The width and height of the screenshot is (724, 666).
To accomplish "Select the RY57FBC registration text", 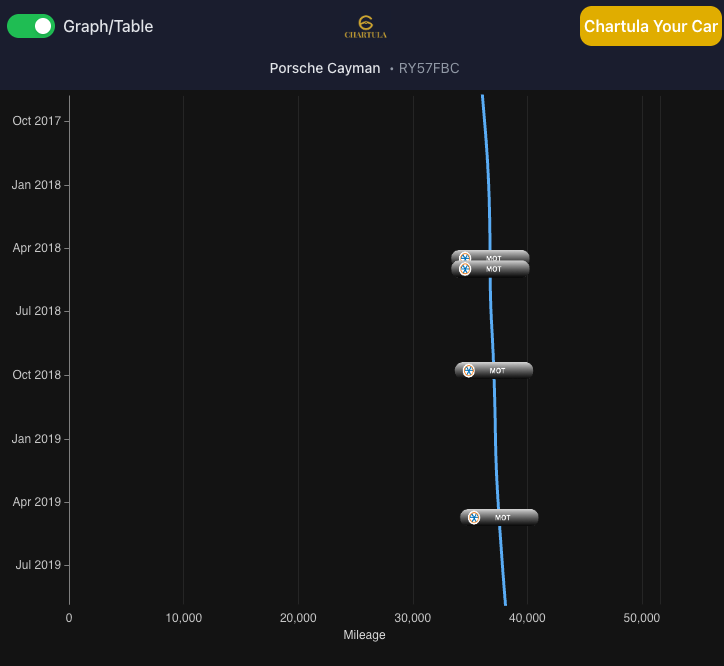I will [429, 68].
